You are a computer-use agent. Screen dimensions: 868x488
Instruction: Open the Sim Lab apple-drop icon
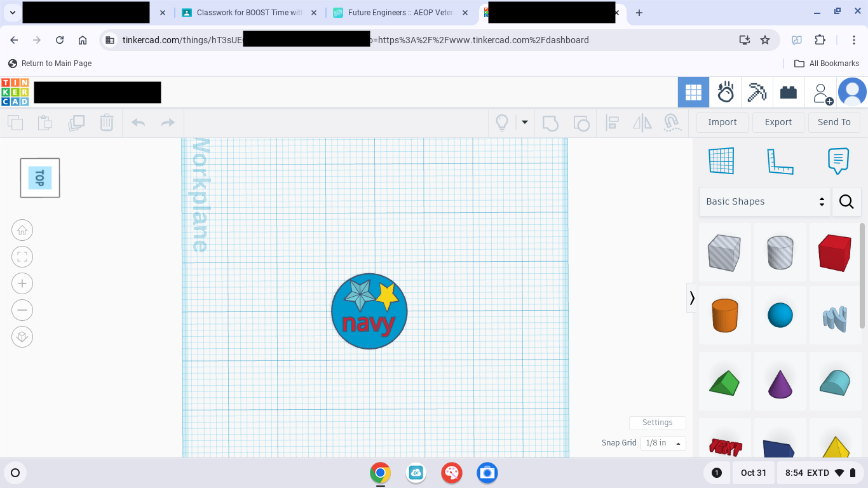726,93
